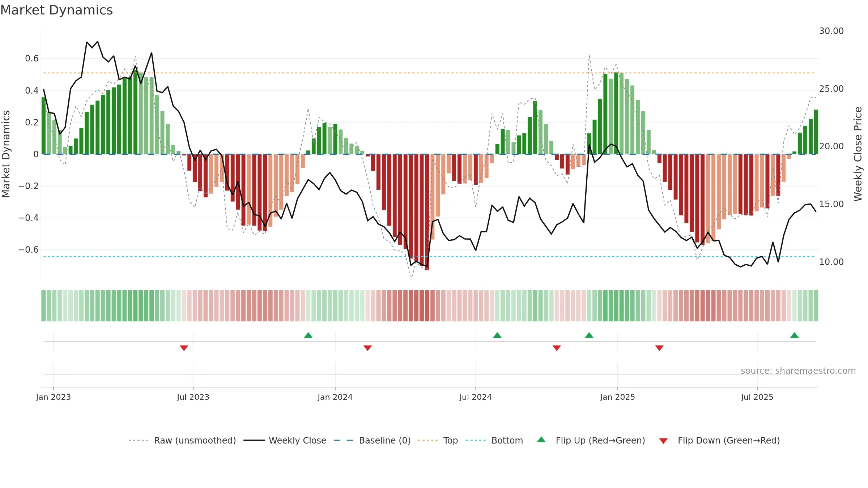This screenshot has height=488, width=868.
Task: Click the vertical Market Dynamics axis title
Action: pyautogui.click(x=6, y=154)
